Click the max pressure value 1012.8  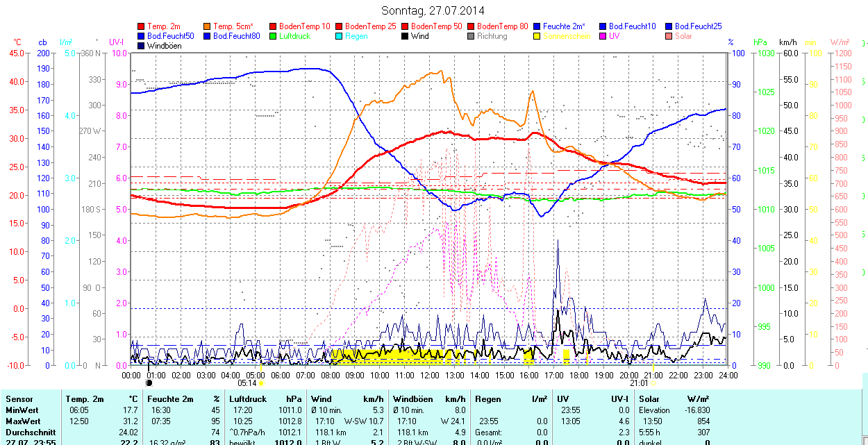coord(289,421)
